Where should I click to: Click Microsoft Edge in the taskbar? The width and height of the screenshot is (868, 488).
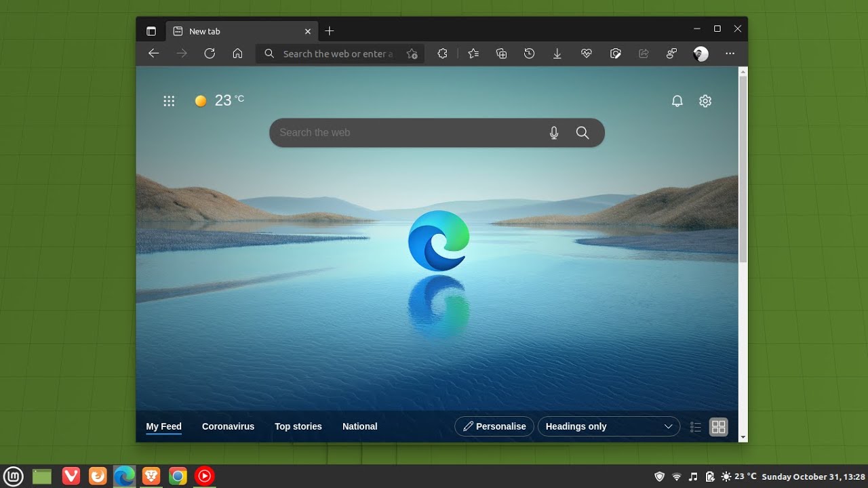pyautogui.click(x=125, y=476)
